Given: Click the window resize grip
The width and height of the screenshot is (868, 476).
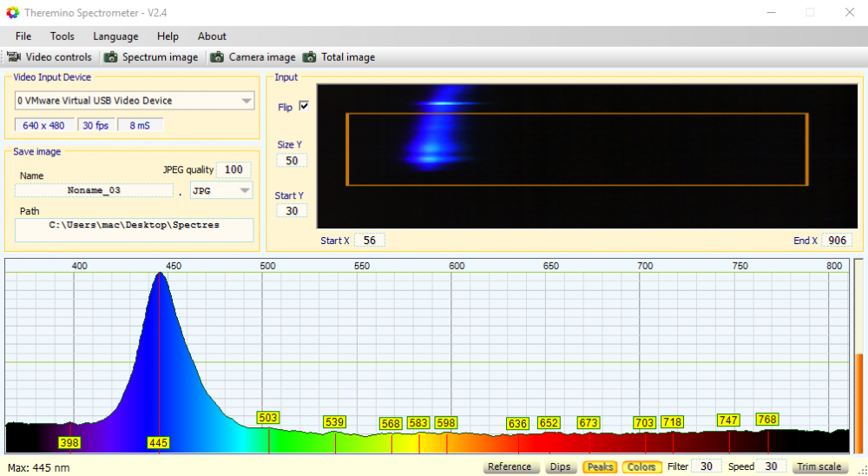Looking at the screenshot, I should 863,470.
